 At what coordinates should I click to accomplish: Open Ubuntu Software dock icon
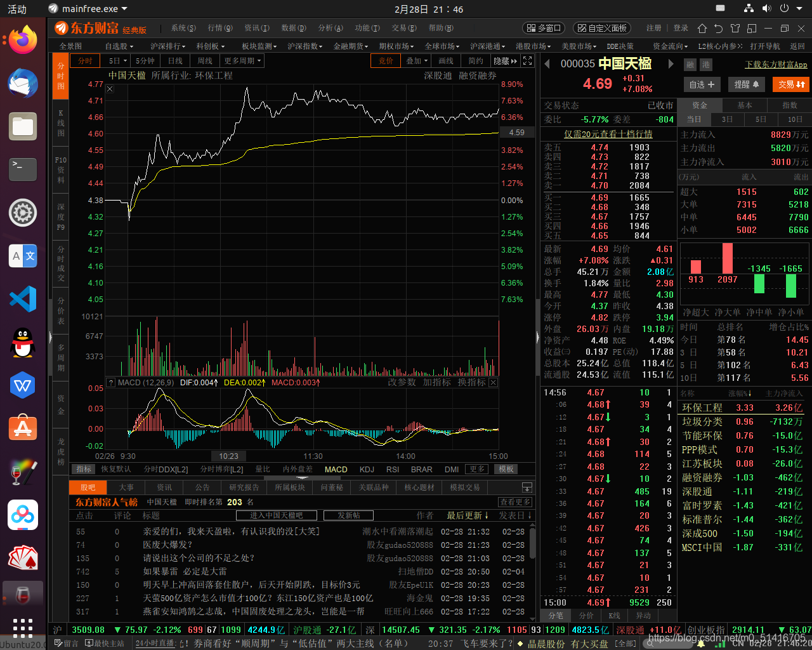[23, 428]
